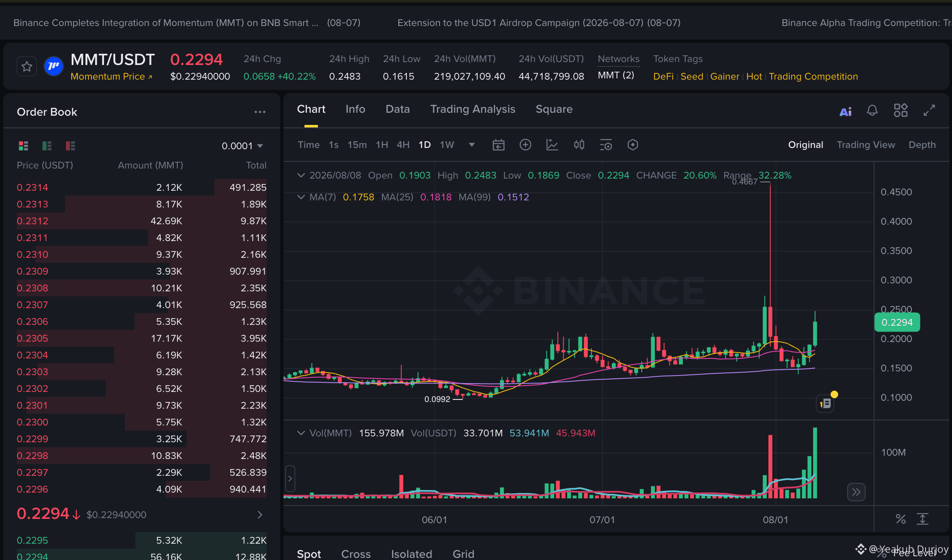
Task: Click the MMT token logo icon
Action: [54, 66]
